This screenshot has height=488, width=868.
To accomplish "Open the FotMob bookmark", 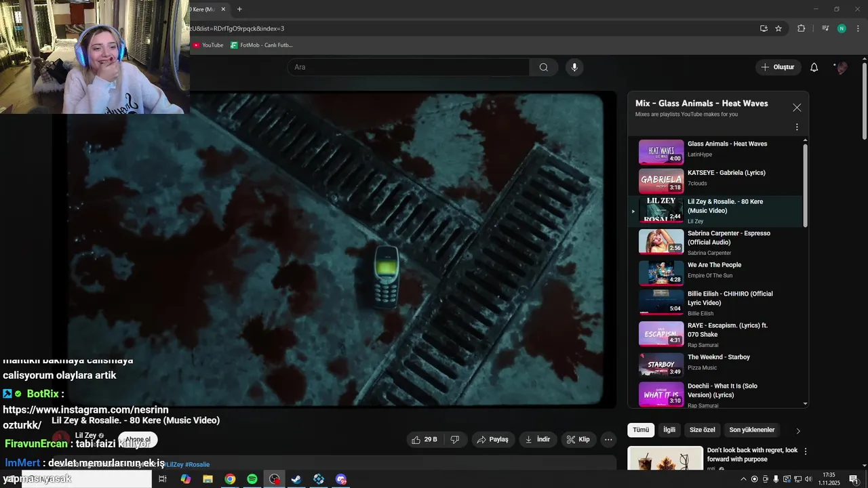I will (261, 45).
